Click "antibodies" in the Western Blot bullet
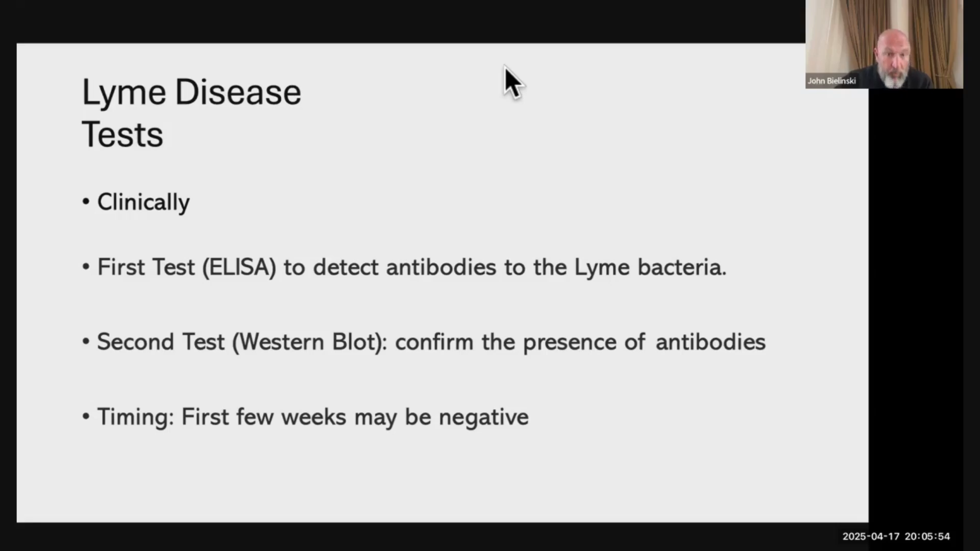Image resolution: width=980 pixels, height=551 pixels. coord(710,342)
